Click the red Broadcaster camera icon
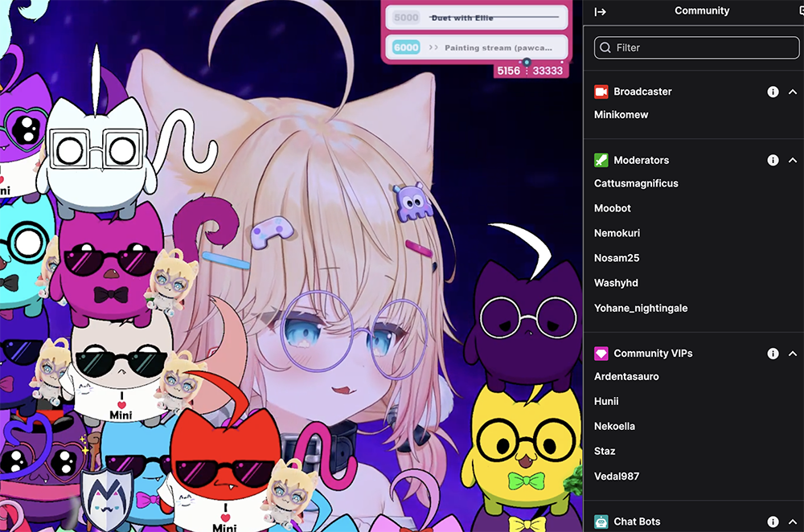Viewport: 804px width, 532px height. pos(601,92)
